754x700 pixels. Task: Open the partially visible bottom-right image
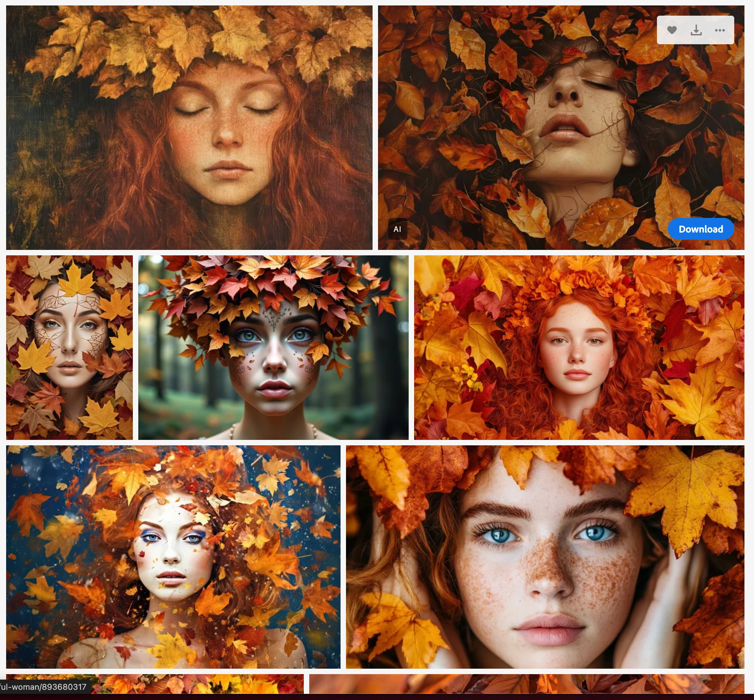click(x=527, y=684)
